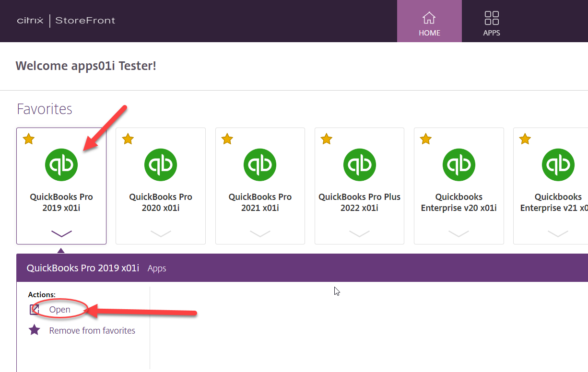Click the Open action link

60,310
